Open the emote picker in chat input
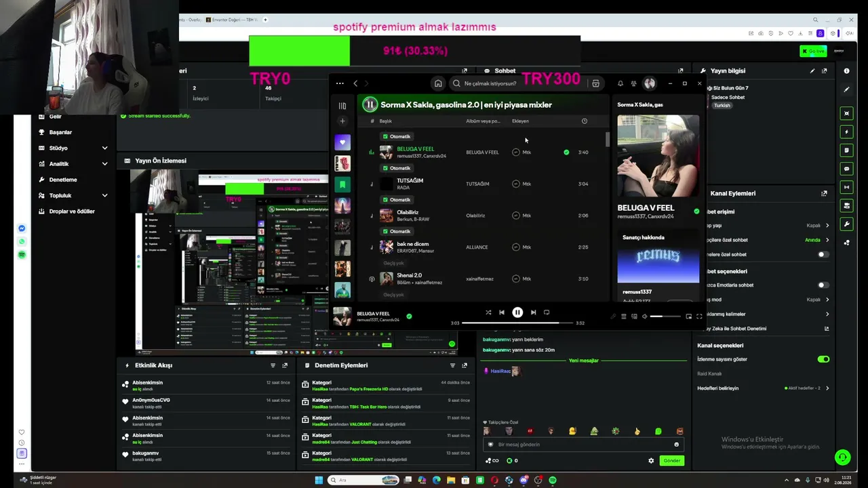Viewport: 868px width, 488px height. click(x=676, y=445)
